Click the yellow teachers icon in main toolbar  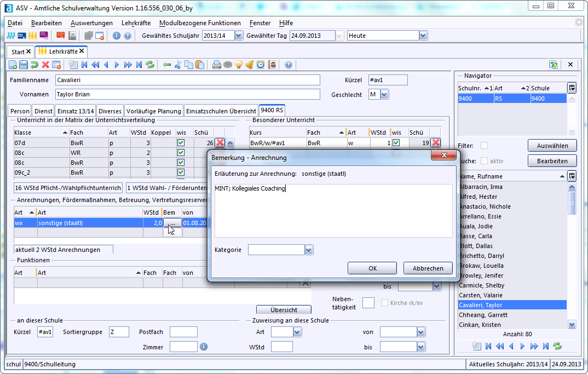coord(33,36)
